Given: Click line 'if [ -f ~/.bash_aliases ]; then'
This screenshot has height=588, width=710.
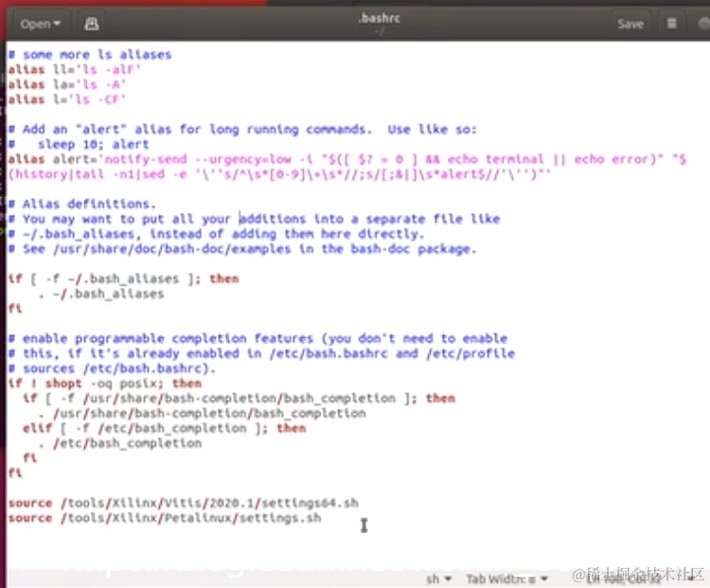Looking at the screenshot, I should click(x=123, y=278).
